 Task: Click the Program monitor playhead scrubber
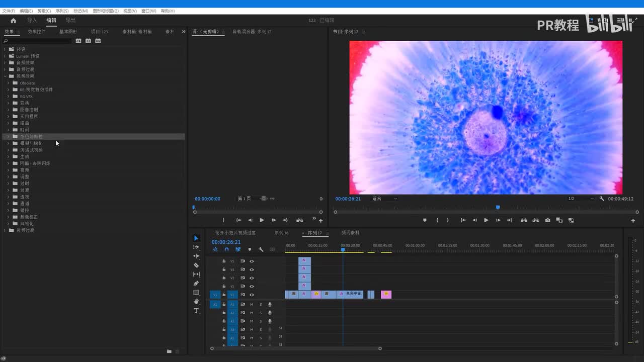(498, 207)
